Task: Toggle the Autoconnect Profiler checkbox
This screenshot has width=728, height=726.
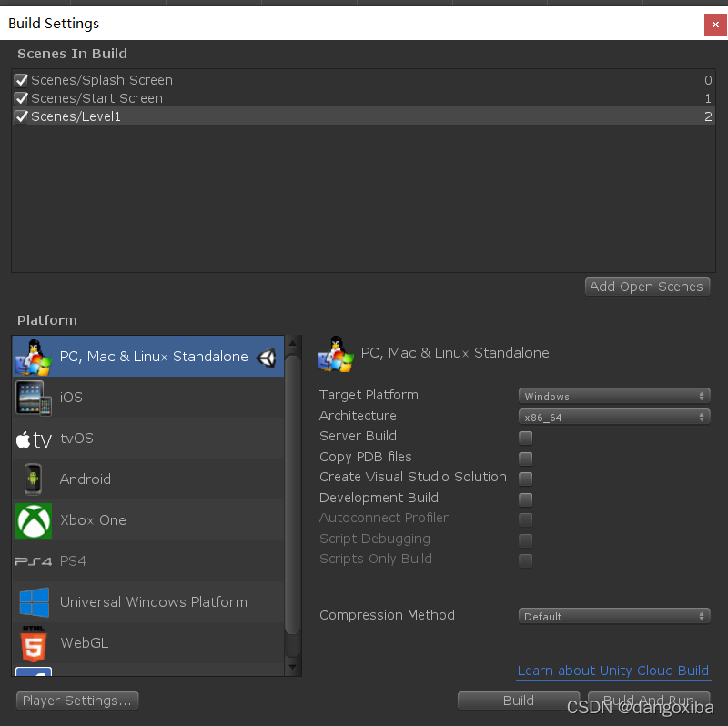Action: point(526,519)
